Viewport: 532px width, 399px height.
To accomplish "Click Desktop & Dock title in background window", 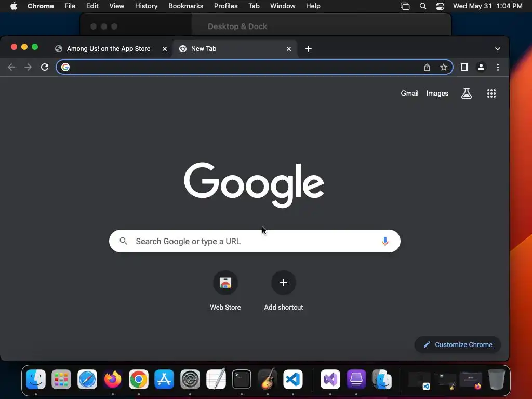I will pos(237,26).
